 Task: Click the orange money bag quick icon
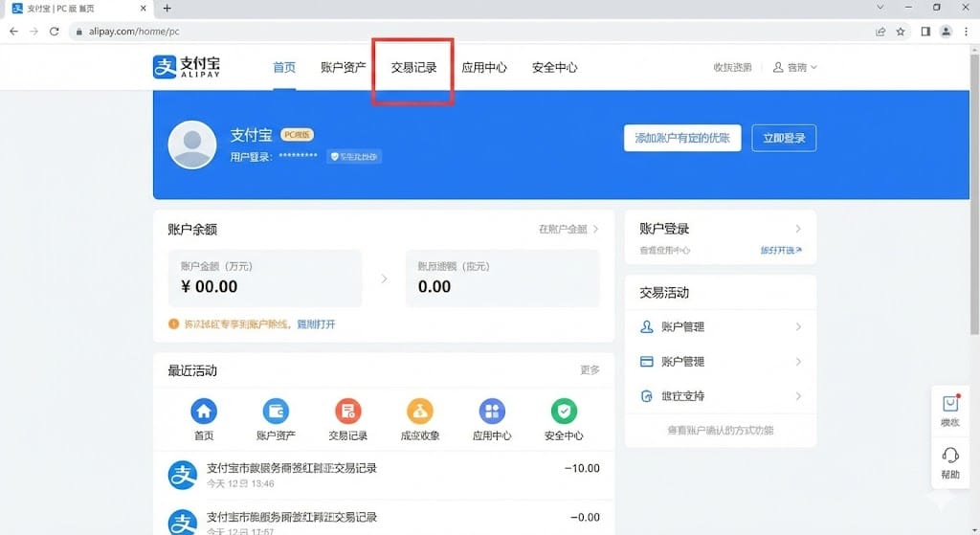(x=420, y=412)
